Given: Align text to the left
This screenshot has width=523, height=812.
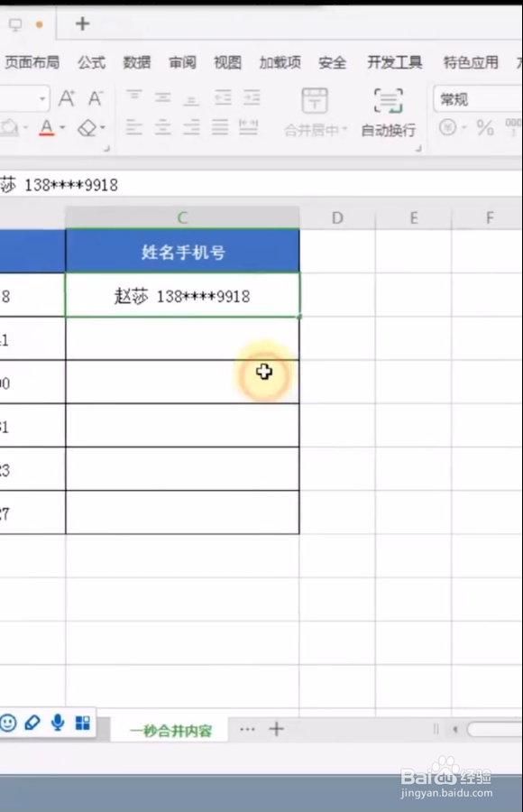Looking at the screenshot, I should pos(134,127).
